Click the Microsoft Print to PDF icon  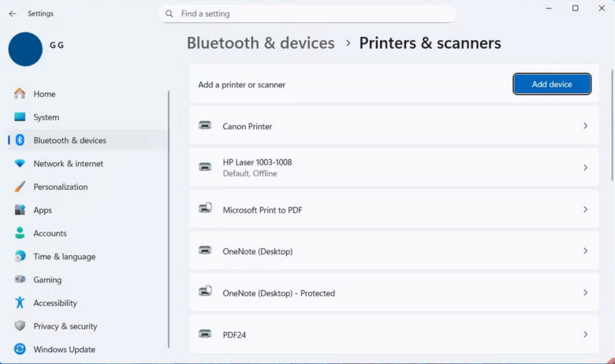pos(205,209)
